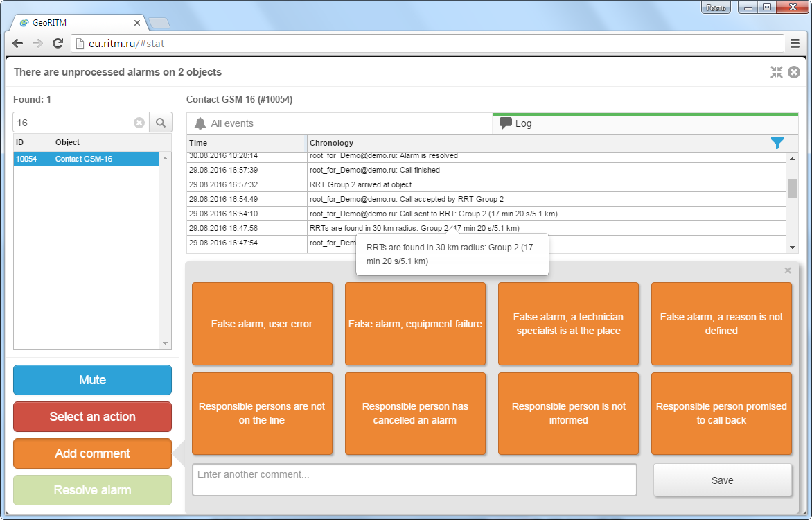Screen dimensions: 812x520
Task: Close the GeoRITM browser tab
Action: 136,23
